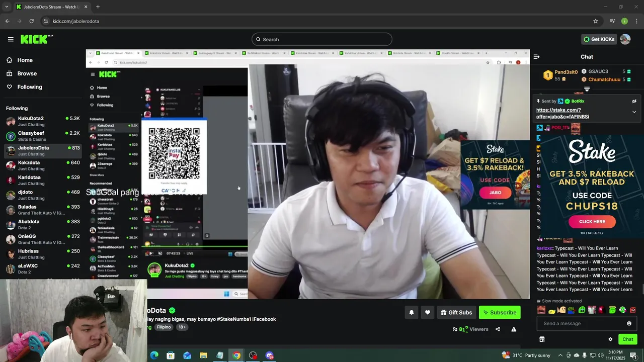Open Microsoft Store from taskbar
The width and height of the screenshot is (644, 362).
click(171, 355)
